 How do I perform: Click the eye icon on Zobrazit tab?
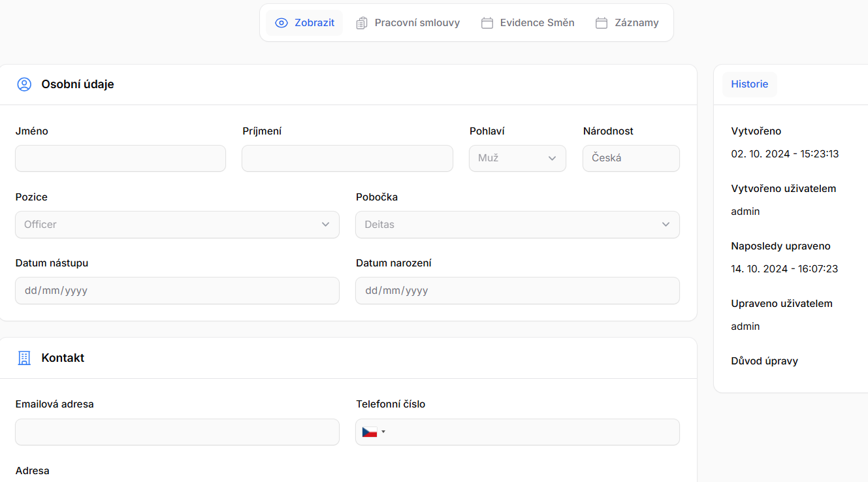click(281, 23)
